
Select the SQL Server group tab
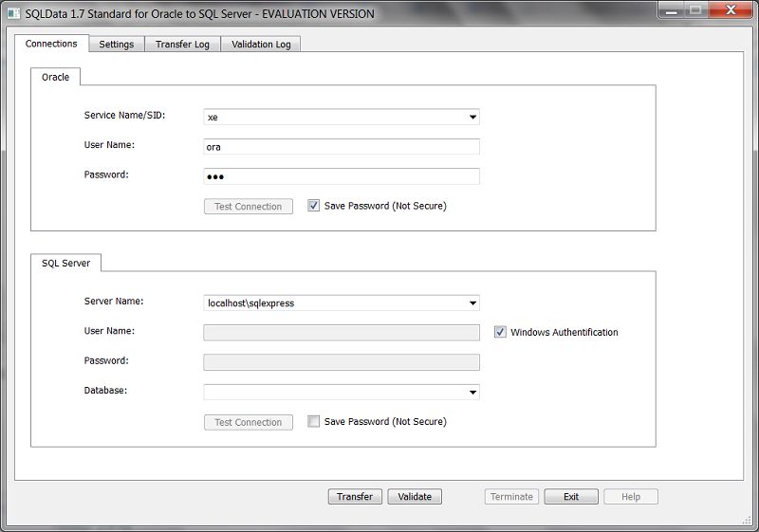click(65, 263)
